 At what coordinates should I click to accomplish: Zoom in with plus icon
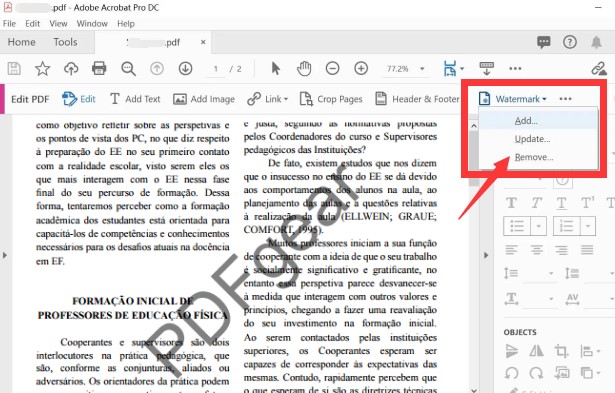pos(361,69)
